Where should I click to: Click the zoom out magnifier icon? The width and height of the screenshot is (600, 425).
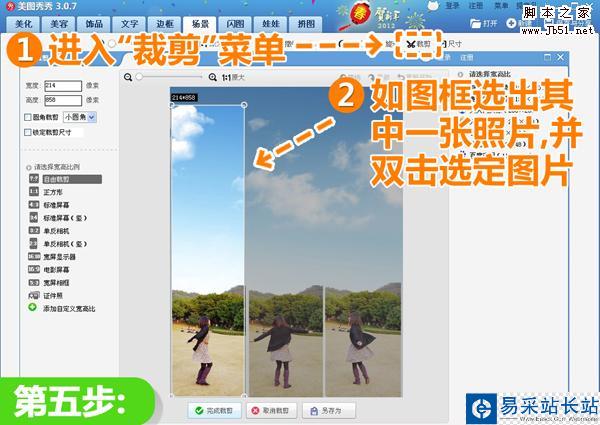coord(128,77)
